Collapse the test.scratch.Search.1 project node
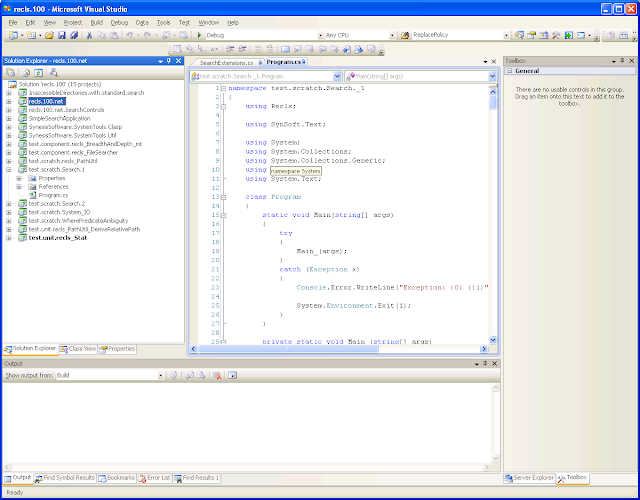 pyautogui.click(x=9, y=170)
